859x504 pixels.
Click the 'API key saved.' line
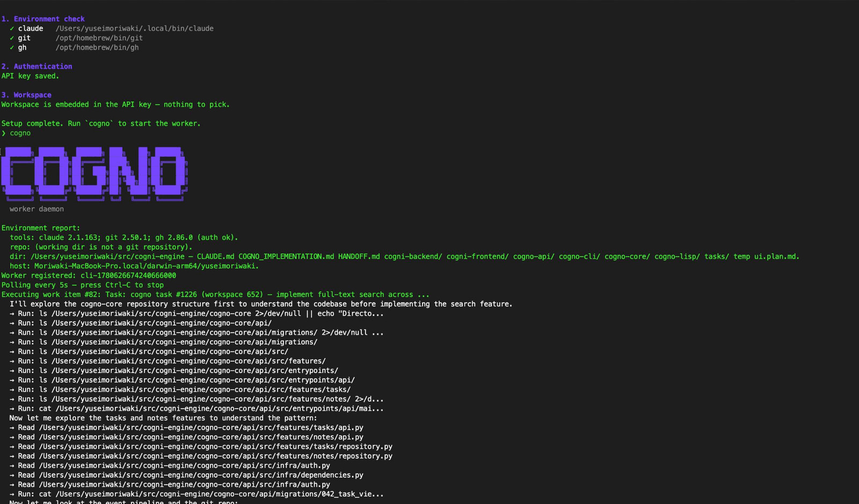pyautogui.click(x=30, y=76)
